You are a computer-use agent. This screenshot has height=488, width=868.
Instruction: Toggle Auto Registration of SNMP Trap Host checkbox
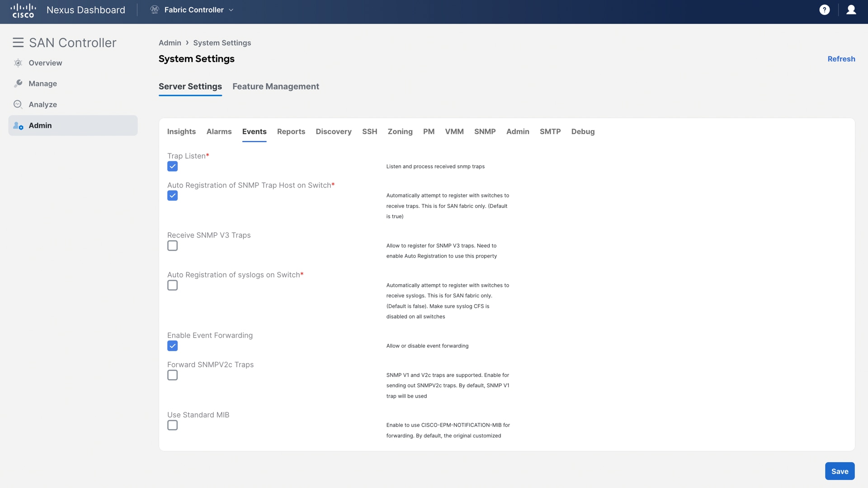coord(172,196)
